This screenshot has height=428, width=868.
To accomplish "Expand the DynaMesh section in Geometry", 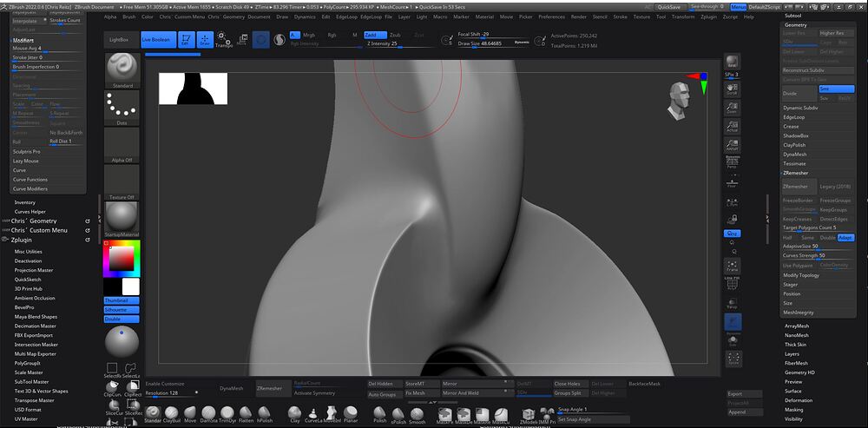I will coord(794,155).
